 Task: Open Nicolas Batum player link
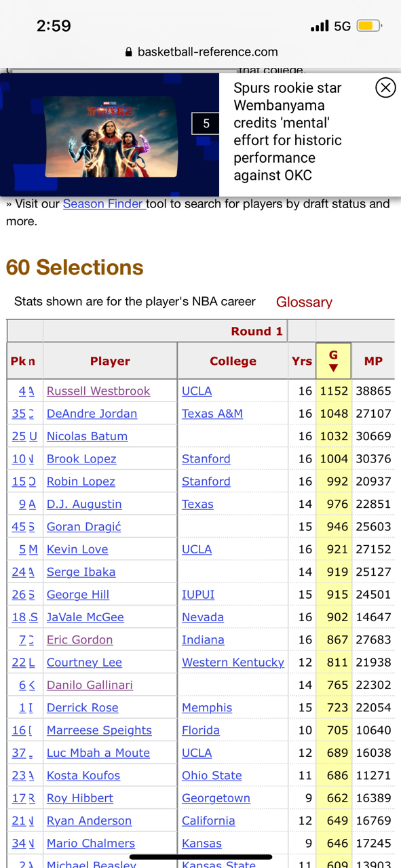(x=87, y=436)
